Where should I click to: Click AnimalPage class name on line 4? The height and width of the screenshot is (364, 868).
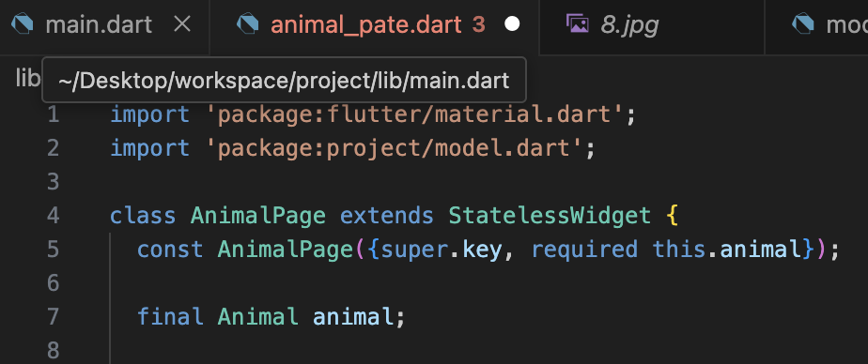(x=258, y=217)
